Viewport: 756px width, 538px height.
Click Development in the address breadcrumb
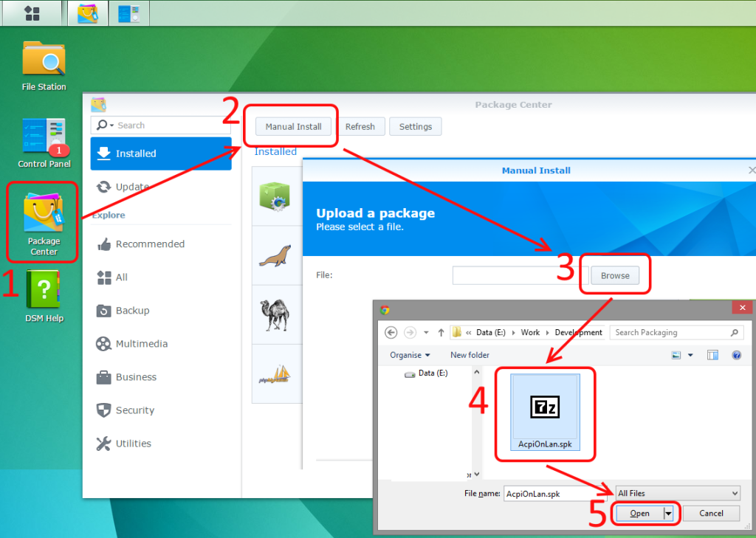578,333
